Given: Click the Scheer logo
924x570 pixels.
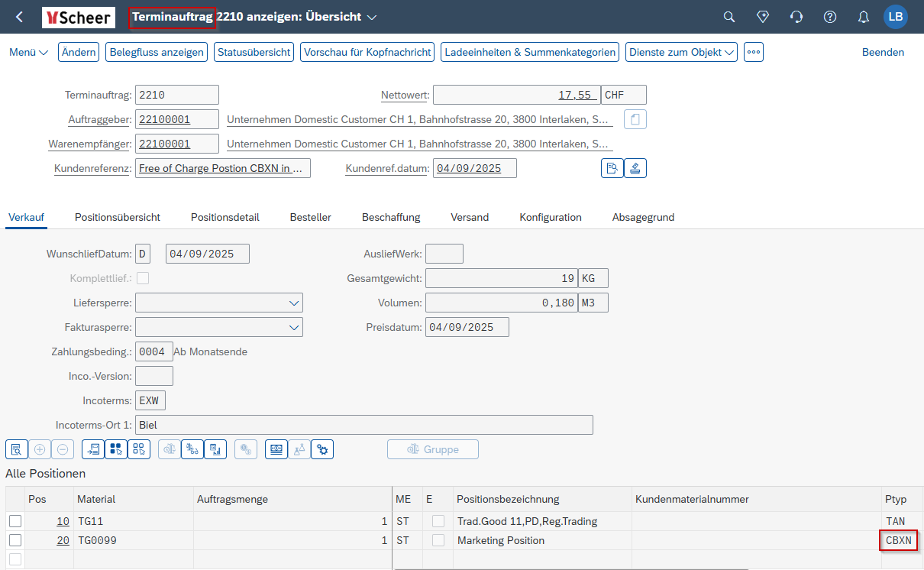Looking at the screenshot, I should [x=79, y=17].
